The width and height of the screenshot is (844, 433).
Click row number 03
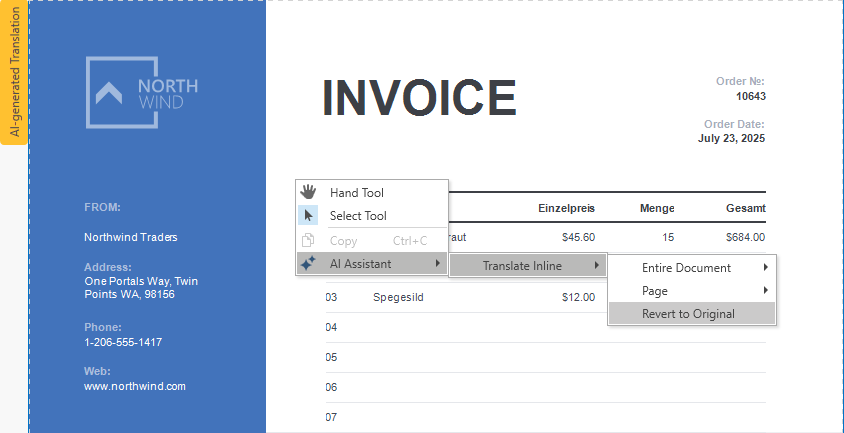[332, 297]
